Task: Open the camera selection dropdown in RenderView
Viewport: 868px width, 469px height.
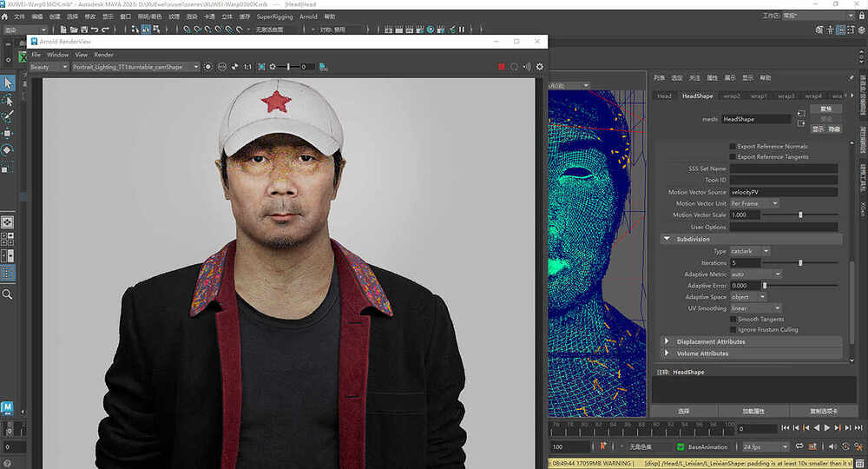Action: pos(135,67)
